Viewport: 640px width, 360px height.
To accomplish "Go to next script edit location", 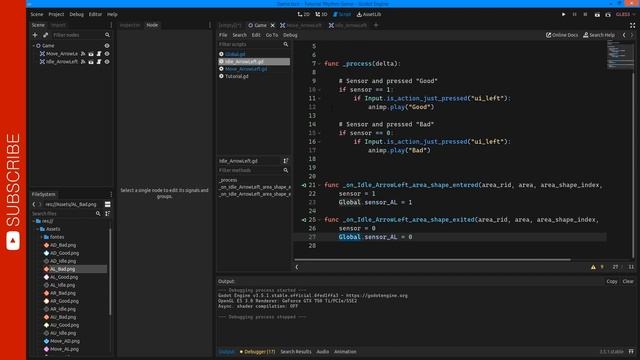I will (x=632, y=35).
